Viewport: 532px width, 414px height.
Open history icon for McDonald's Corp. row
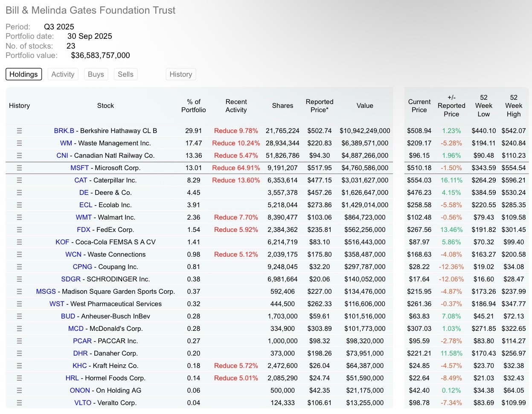(x=19, y=329)
